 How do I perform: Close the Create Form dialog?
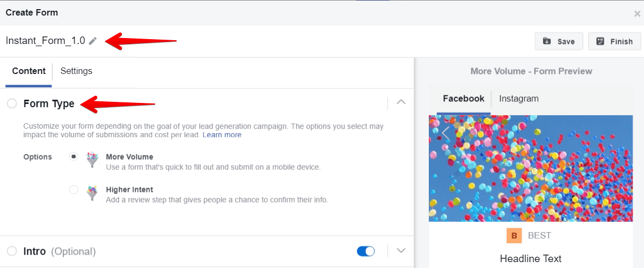pyautogui.click(x=637, y=13)
